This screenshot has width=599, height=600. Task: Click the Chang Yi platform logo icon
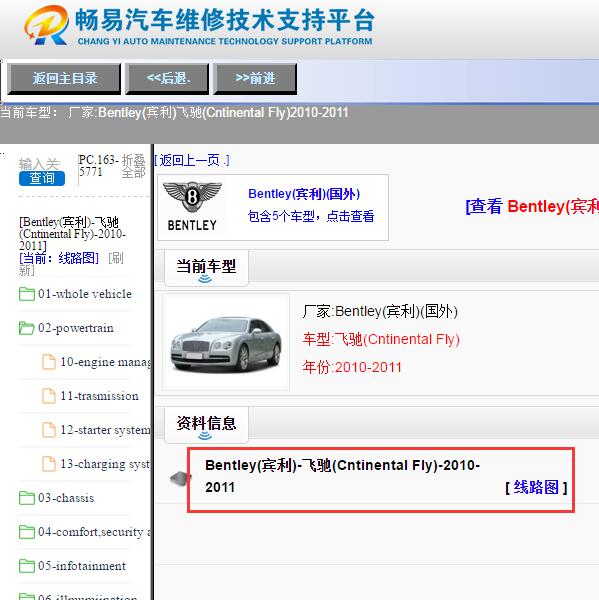click(46, 25)
